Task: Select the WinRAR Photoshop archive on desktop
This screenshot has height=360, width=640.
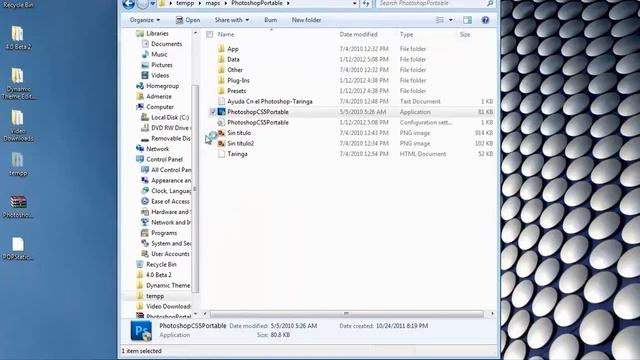Action: 18,207
